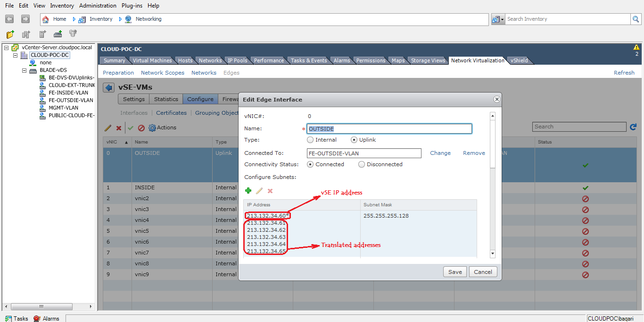Click the refresh icon beside the Search box

coord(633,127)
